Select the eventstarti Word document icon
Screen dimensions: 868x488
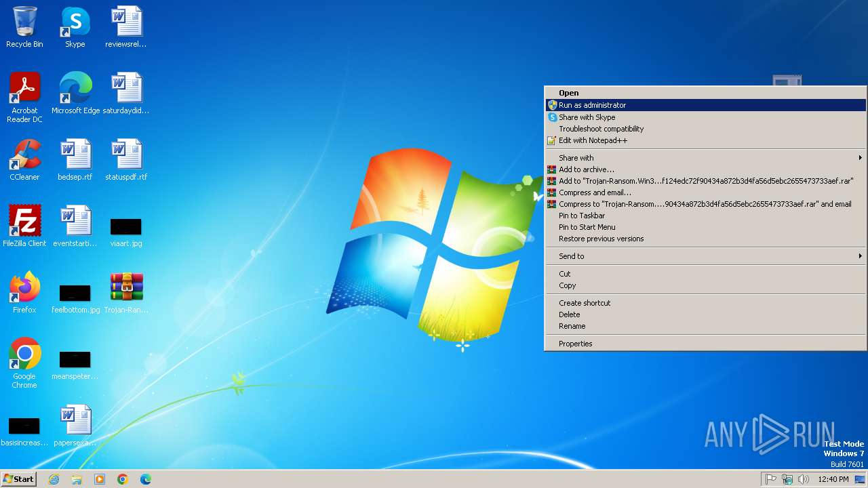[75, 226]
